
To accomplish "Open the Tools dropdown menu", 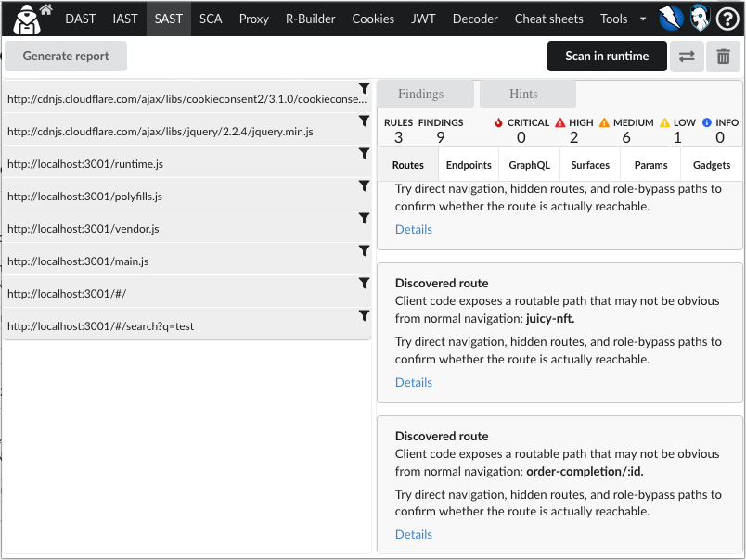I will coord(620,19).
